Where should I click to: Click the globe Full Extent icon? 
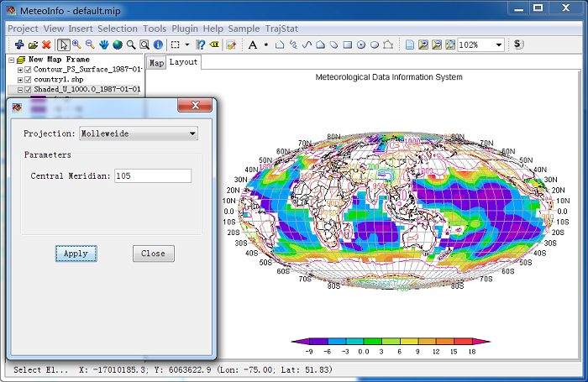[118, 44]
